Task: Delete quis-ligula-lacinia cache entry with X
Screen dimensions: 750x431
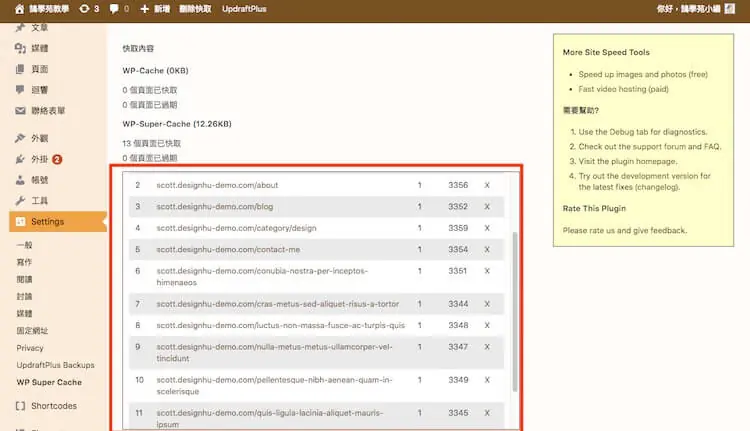Action: click(487, 413)
